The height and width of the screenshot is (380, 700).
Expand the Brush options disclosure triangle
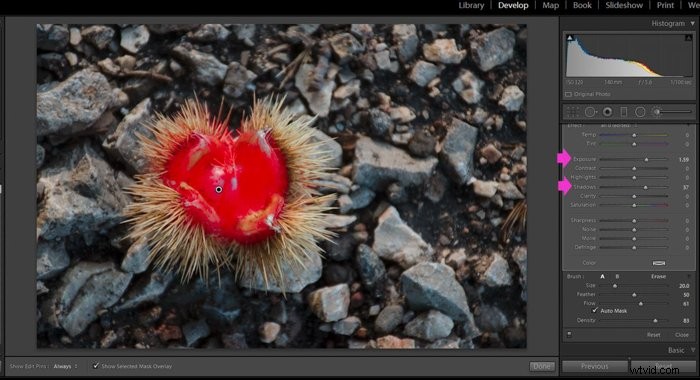[x=689, y=276]
